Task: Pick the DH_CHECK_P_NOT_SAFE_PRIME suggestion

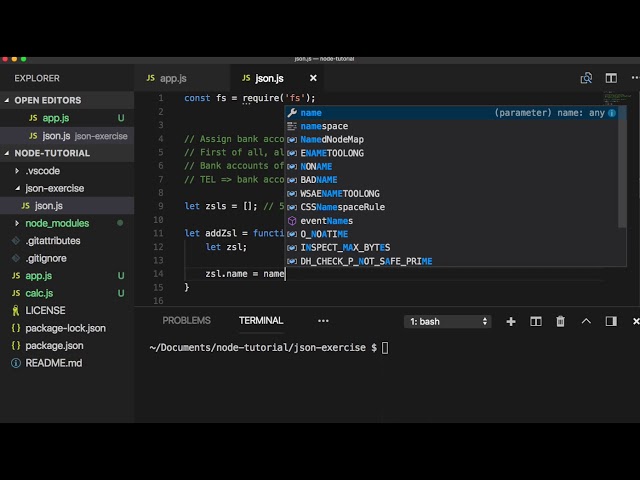Action: coord(451,261)
